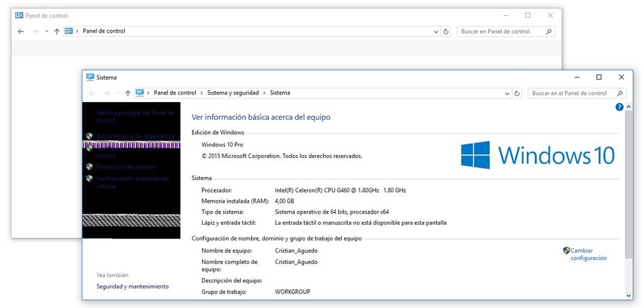Click 'Cambiar configuración' link

coord(589,254)
